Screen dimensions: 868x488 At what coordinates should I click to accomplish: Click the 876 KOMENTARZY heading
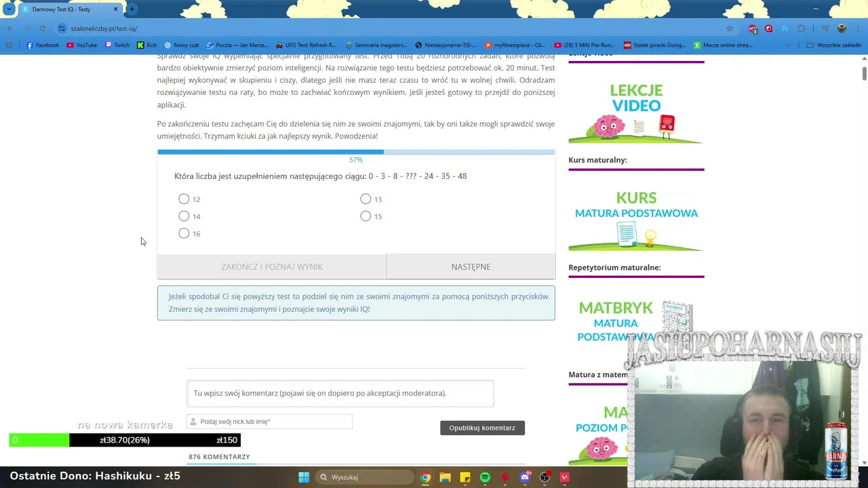click(x=219, y=457)
